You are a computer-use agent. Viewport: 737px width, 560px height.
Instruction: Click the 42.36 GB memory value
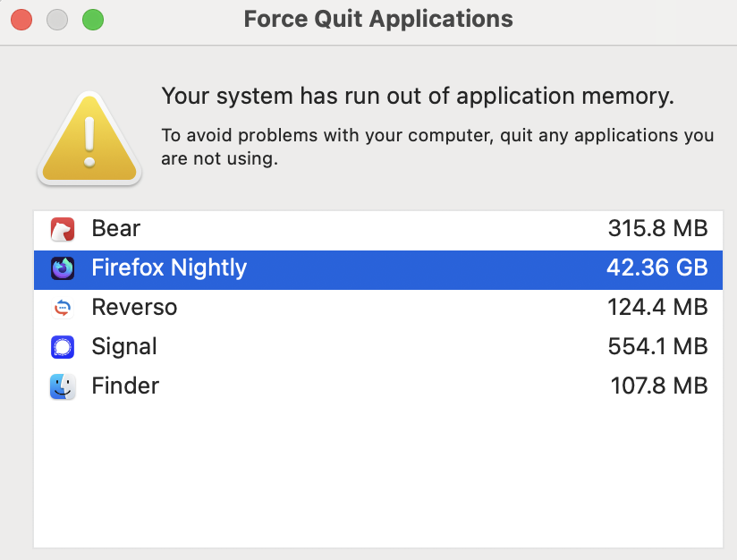[x=657, y=268]
